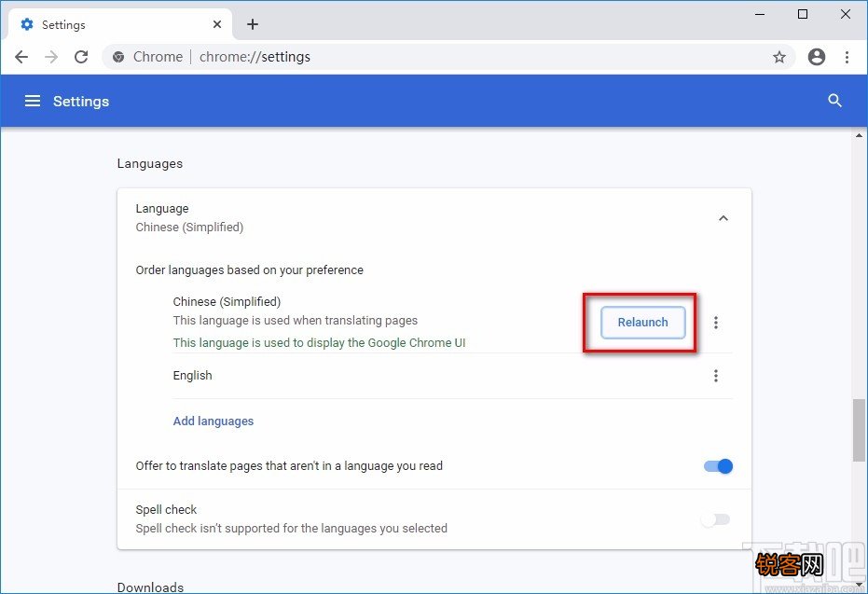Click the Relaunch button
Screen dimensions: 868x594
click(642, 323)
